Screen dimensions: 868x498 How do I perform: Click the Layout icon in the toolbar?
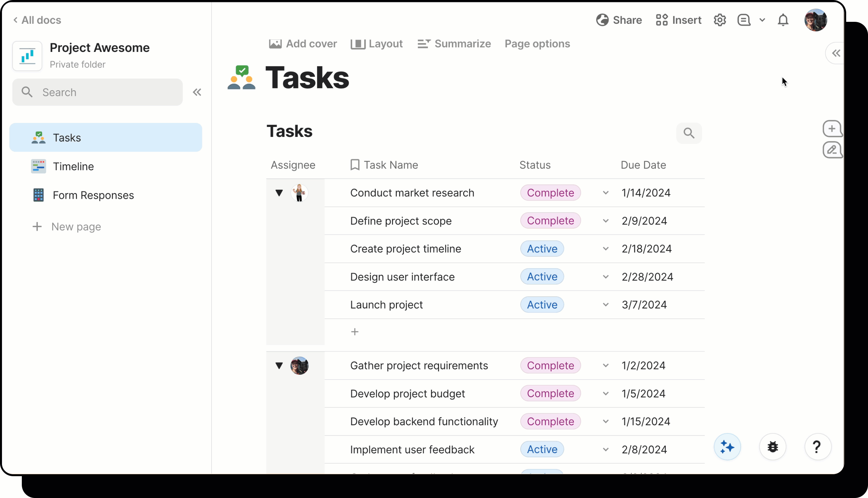(358, 44)
